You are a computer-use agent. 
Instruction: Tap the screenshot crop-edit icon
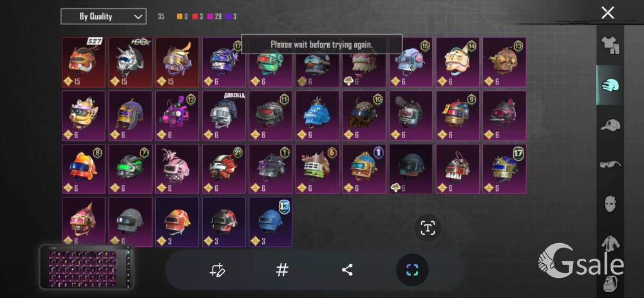coord(216,270)
